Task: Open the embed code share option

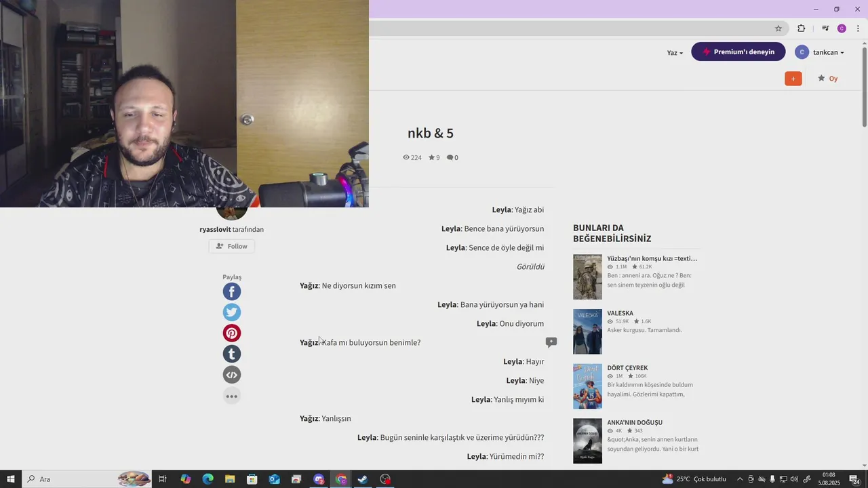Action: (232, 375)
